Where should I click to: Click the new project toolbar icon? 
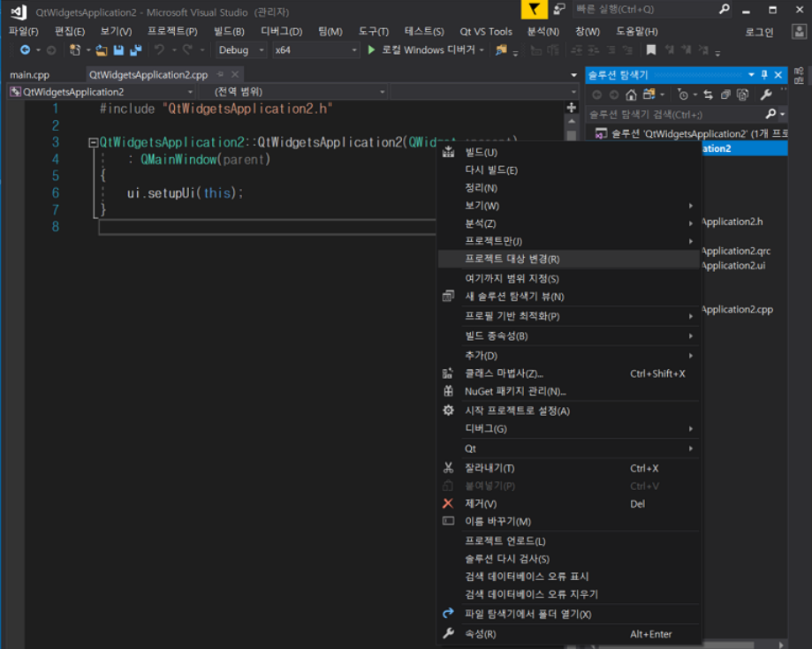coord(76,50)
